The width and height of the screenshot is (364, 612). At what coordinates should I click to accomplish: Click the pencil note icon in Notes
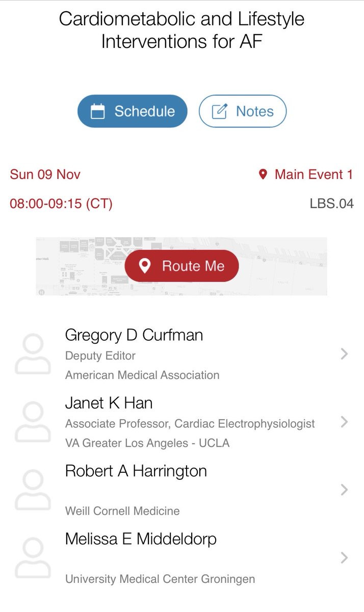[219, 111]
